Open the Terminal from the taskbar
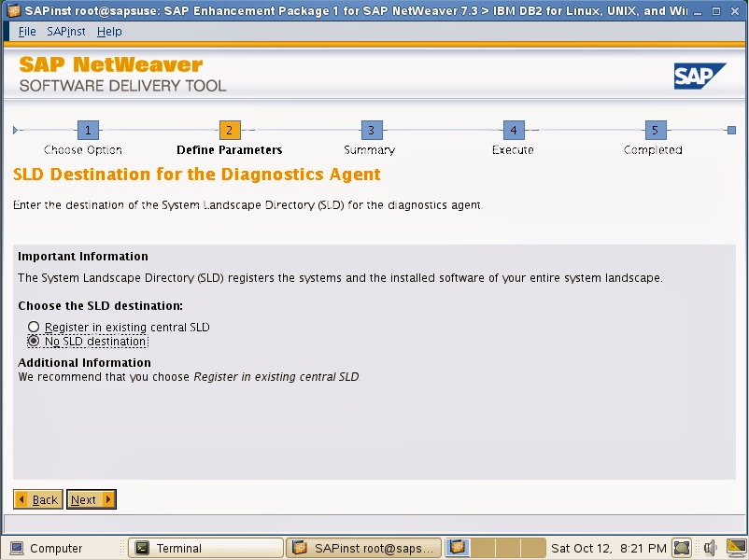 click(x=205, y=548)
